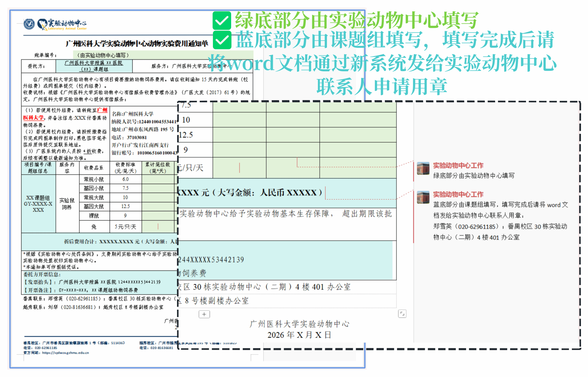Image resolution: width=588 pixels, height=377 pixels.
Task: Open the https://sydwzx.gzhmu.edu.cn website link
Action: (66, 353)
